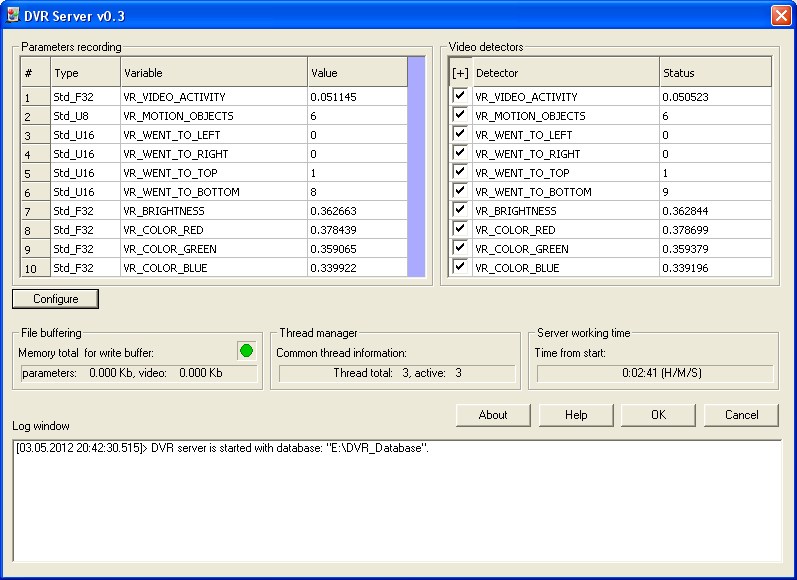
Task: Toggle the VR_WENT_TO_LEFT detector checkbox
Action: (460, 134)
